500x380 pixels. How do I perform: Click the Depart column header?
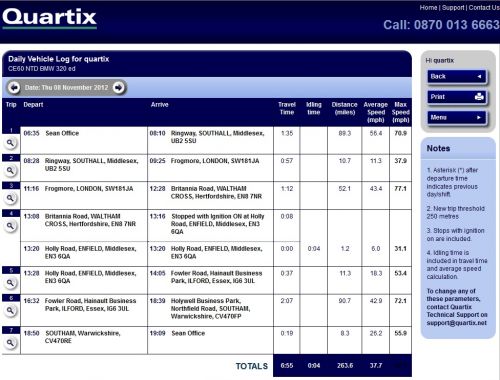pyautogui.click(x=33, y=105)
